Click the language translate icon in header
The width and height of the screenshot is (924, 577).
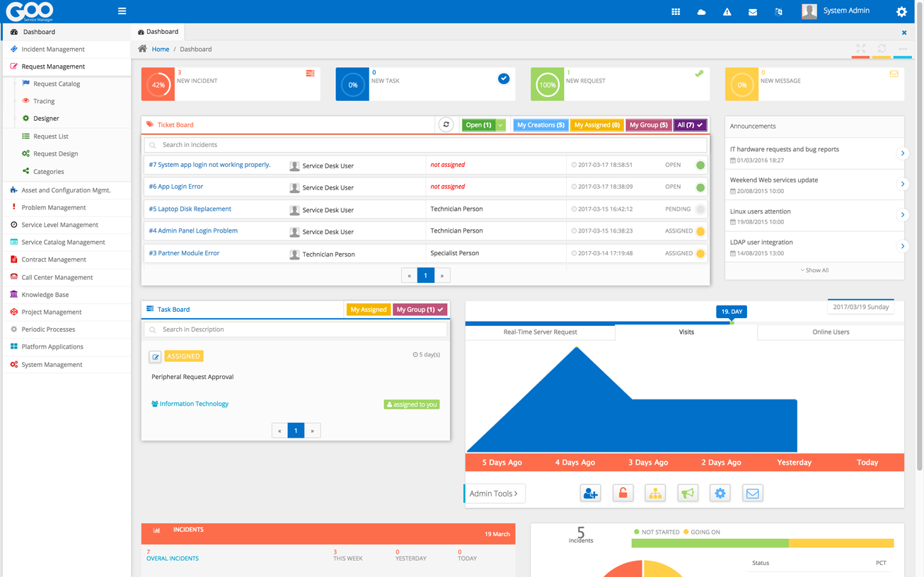(778, 12)
